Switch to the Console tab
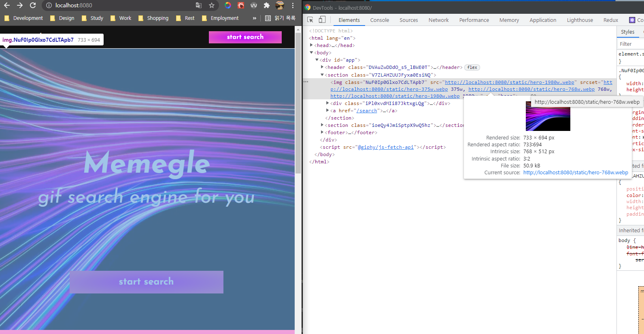 click(x=380, y=20)
